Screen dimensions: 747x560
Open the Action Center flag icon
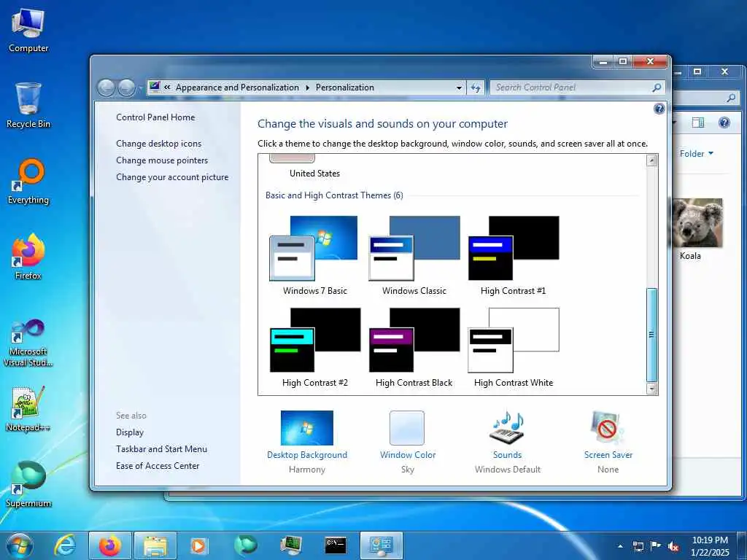[x=656, y=546]
